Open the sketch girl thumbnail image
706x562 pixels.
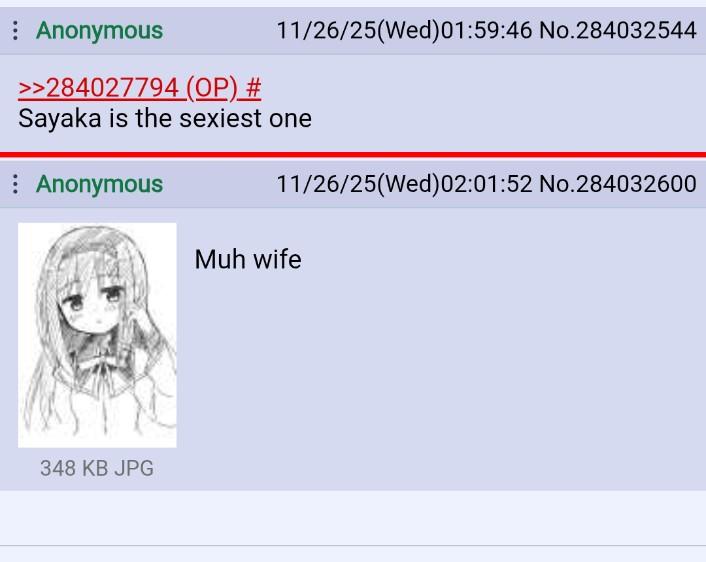(97, 335)
